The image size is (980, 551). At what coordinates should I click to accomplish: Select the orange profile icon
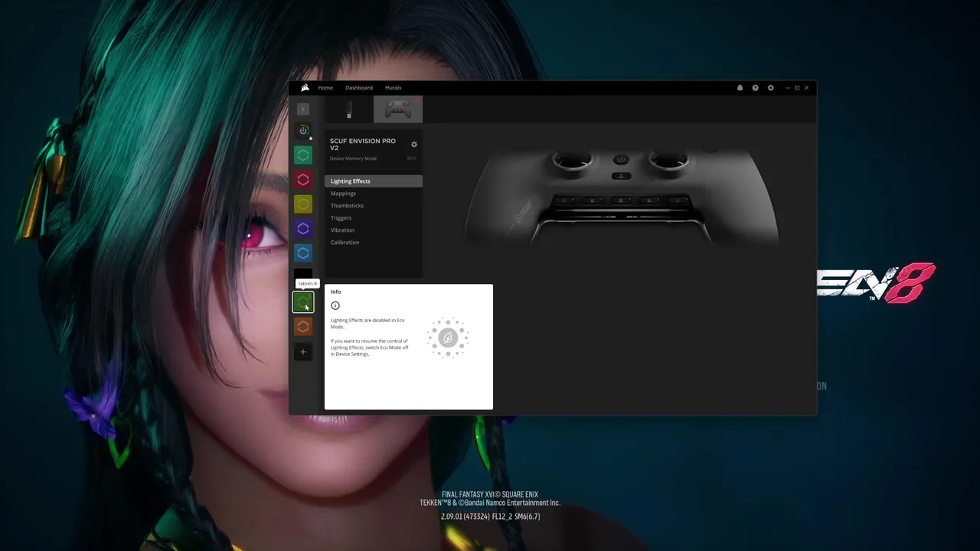[303, 327]
